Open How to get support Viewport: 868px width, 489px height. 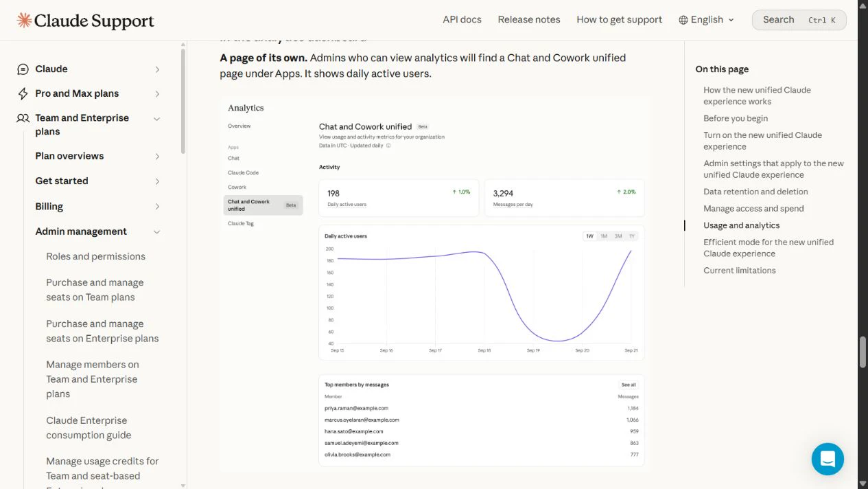pyautogui.click(x=620, y=19)
